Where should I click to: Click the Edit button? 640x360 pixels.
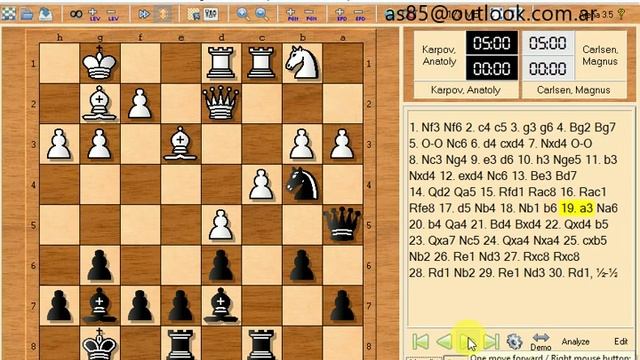pos(621,342)
